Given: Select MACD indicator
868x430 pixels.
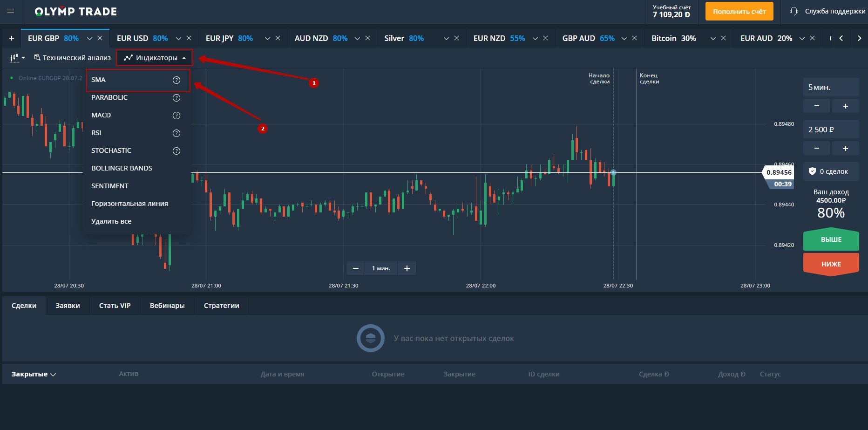Looking at the screenshot, I should pyautogui.click(x=137, y=115).
